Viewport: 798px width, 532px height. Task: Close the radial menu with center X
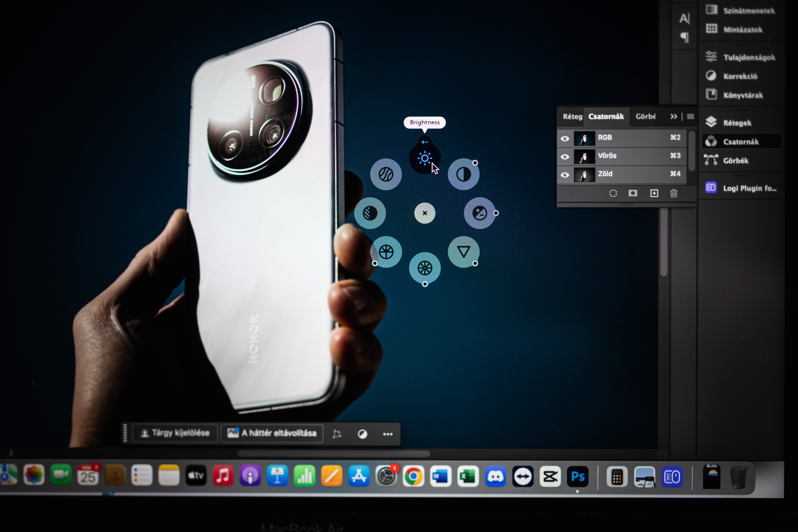click(425, 213)
